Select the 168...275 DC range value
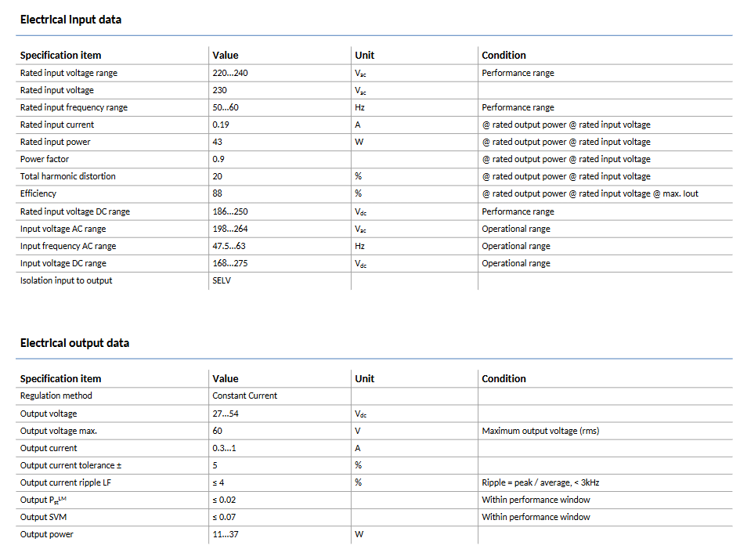Screen dimensions: 740x560 230,263
